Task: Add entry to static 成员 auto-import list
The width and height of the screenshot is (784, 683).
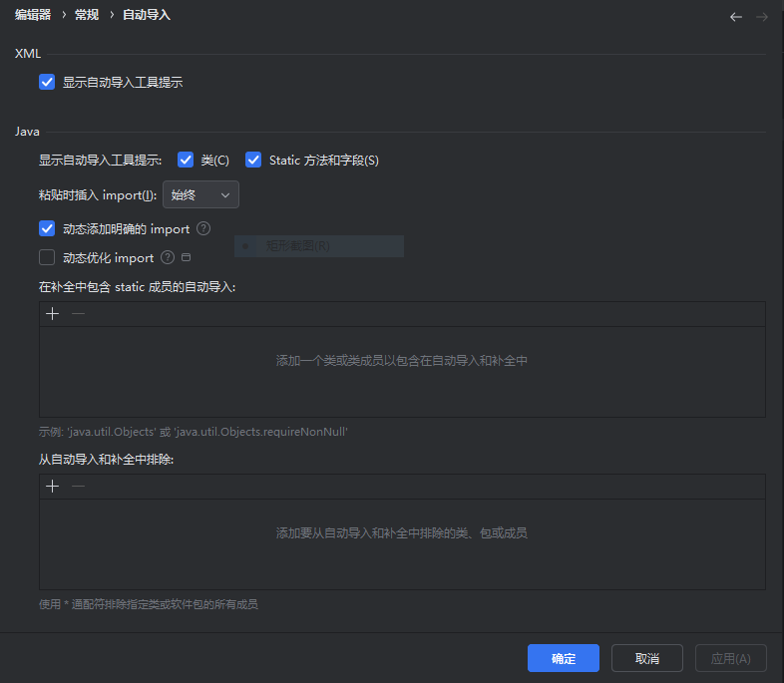Action: tap(53, 314)
